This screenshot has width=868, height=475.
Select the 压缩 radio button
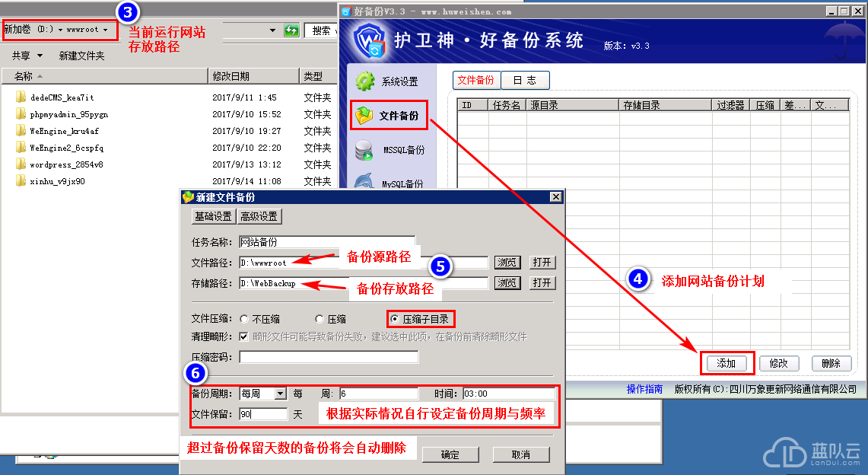[x=320, y=319]
